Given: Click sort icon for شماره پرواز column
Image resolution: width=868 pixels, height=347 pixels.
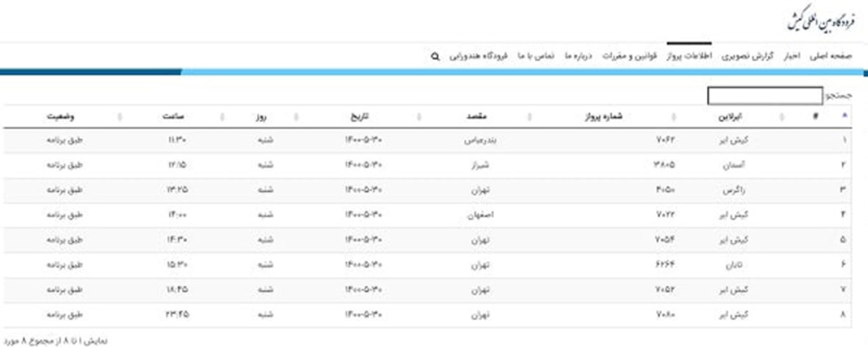Looking at the screenshot, I should pos(674,117).
